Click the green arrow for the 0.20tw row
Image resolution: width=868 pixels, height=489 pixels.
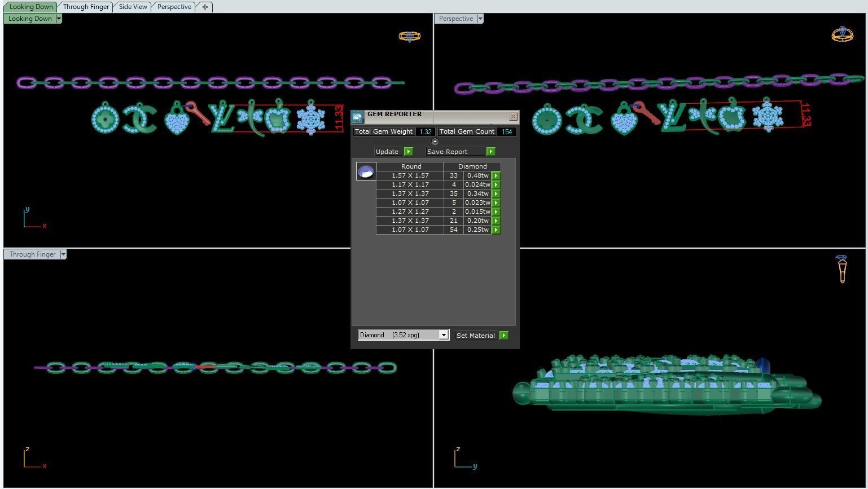coord(496,221)
